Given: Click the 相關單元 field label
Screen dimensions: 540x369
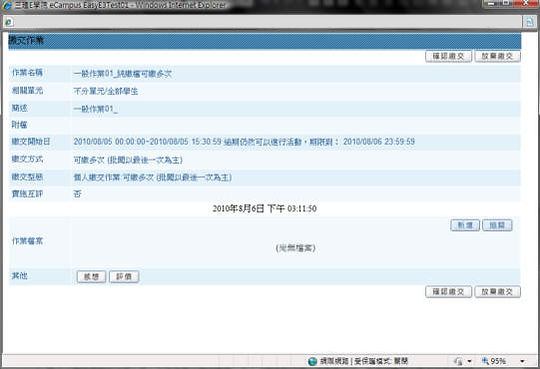Looking at the screenshot, I should tap(27, 91).
